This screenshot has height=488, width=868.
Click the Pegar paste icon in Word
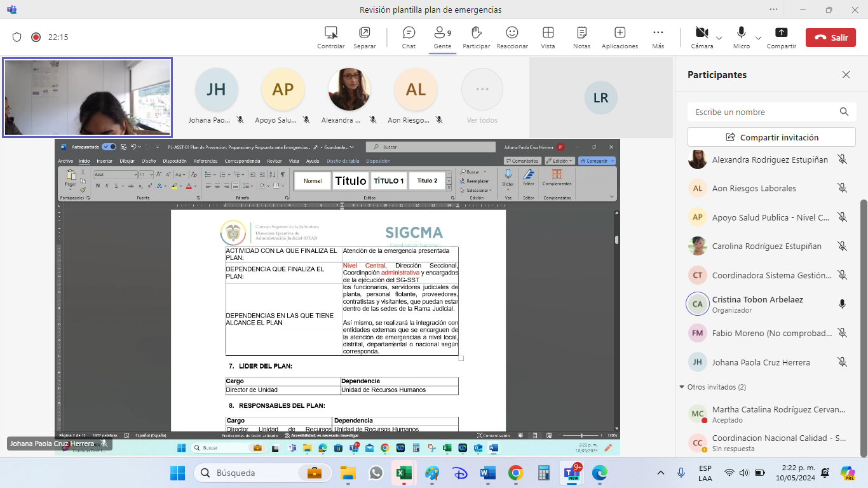click(70, 176)
